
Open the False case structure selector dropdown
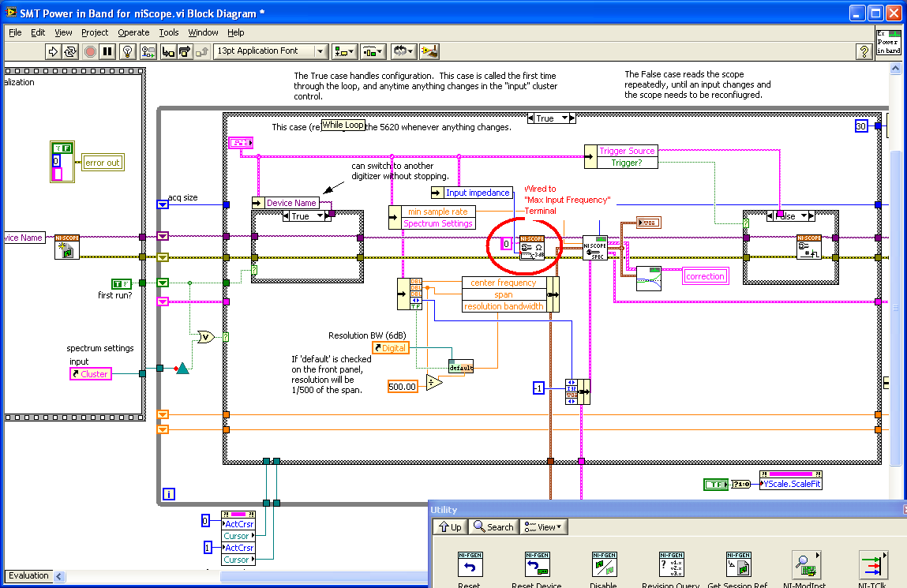pyautogui.click(x=804, y=216)
